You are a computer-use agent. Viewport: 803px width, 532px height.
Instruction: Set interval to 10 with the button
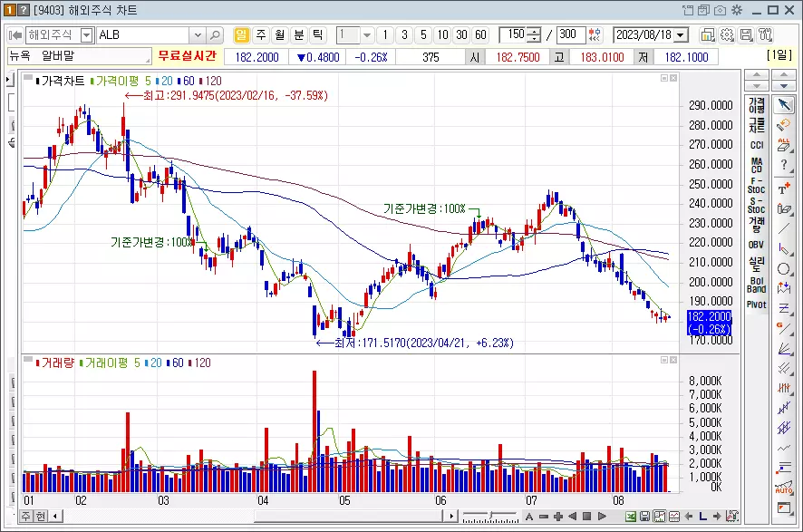[442, 35]
